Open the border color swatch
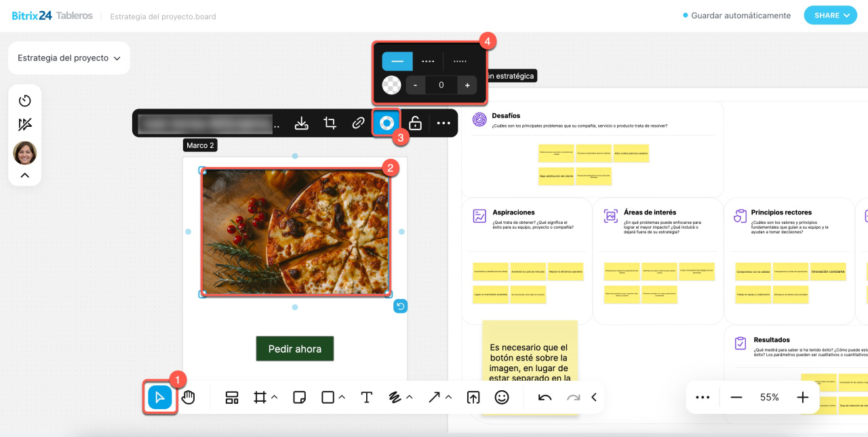 392,85
